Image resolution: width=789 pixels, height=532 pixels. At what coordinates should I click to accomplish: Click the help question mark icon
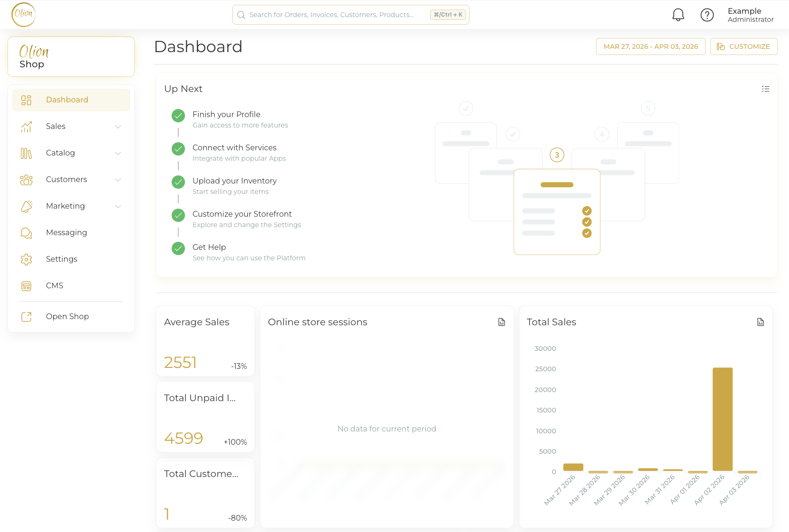tap(707, 15)
